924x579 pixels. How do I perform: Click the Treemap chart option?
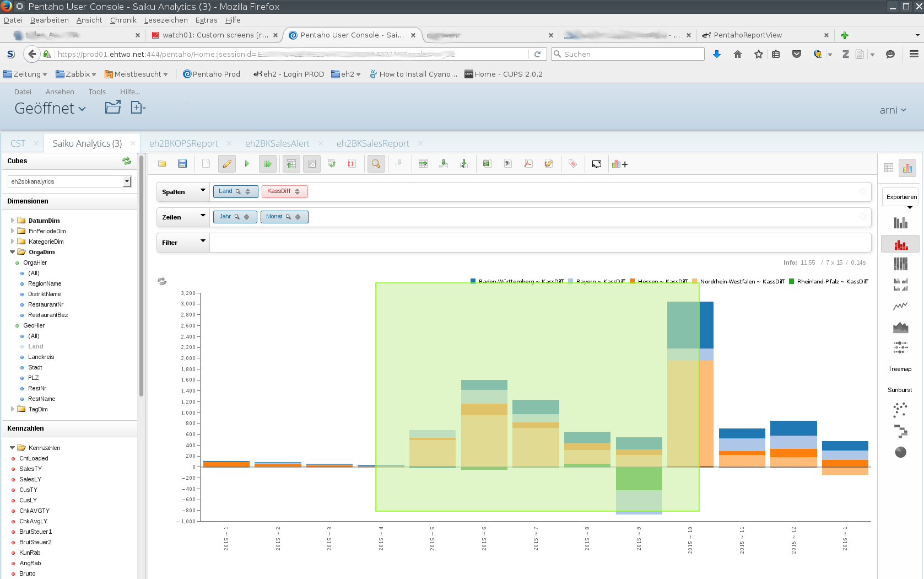tap(900, 369)
